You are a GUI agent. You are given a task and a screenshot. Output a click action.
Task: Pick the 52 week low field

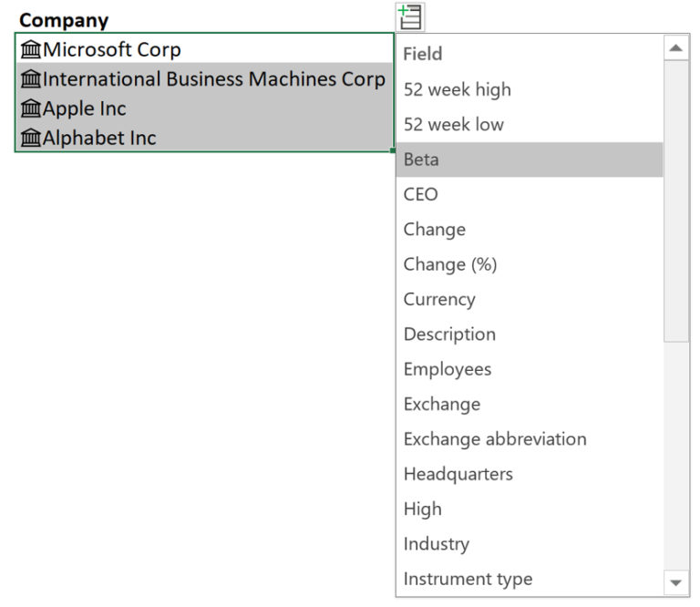click(453, 124)
